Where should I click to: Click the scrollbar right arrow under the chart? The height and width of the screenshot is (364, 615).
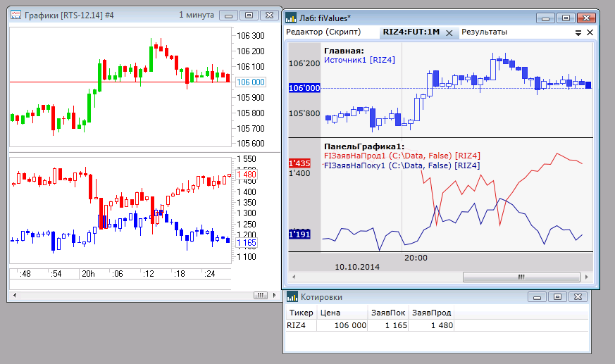point(587,277)
